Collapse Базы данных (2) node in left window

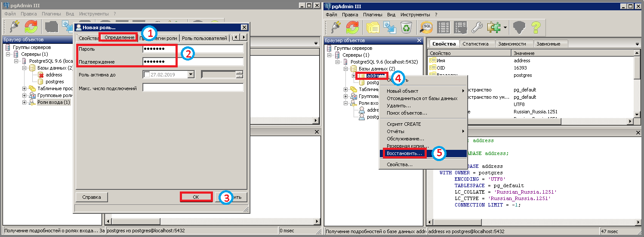pyautogui.click(x=25, y=68)
